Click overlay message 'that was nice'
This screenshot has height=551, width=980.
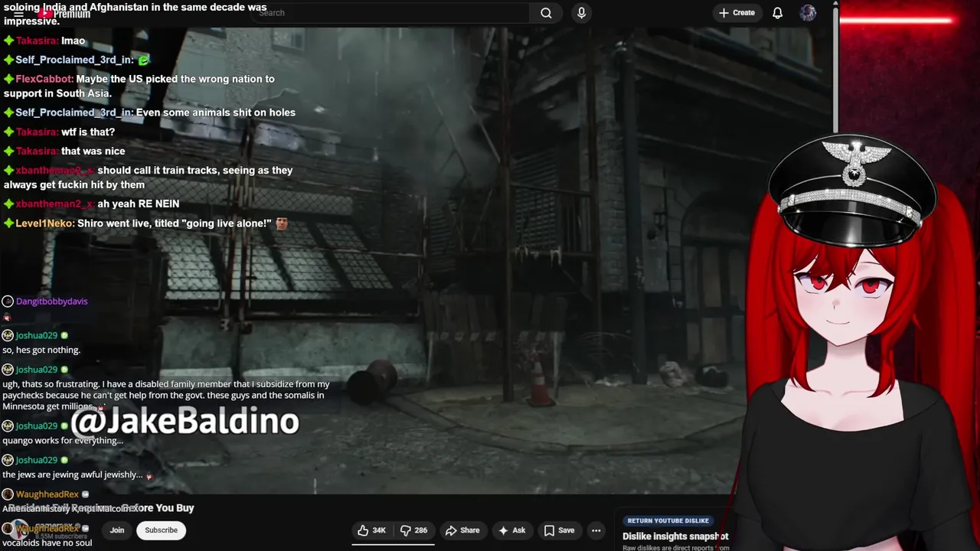[93, 152]
